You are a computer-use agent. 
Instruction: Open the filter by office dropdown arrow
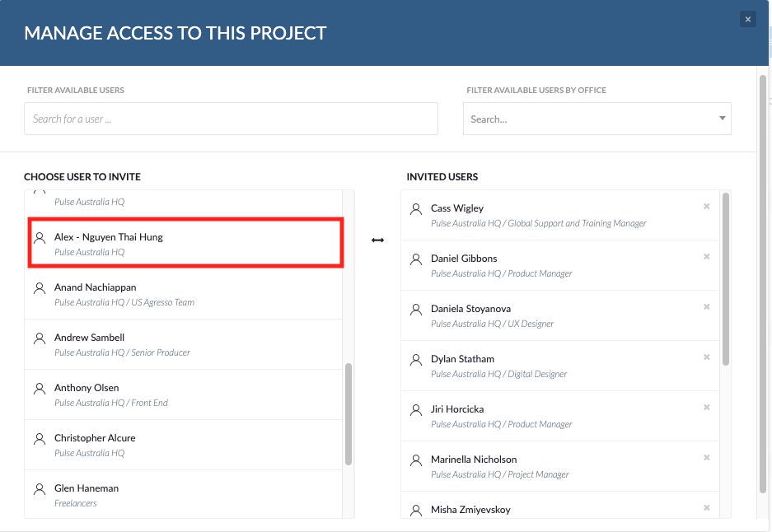pos(722,118)
